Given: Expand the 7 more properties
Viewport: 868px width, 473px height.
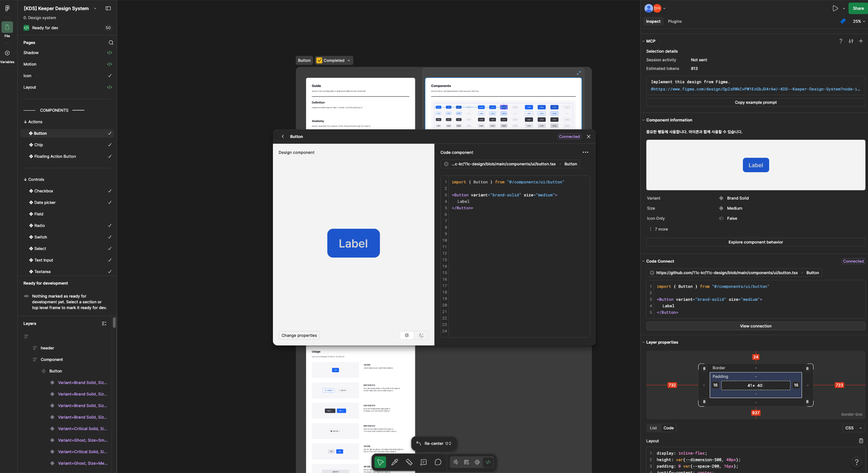Looking at the screenshot, I should [x=658, y=229].
